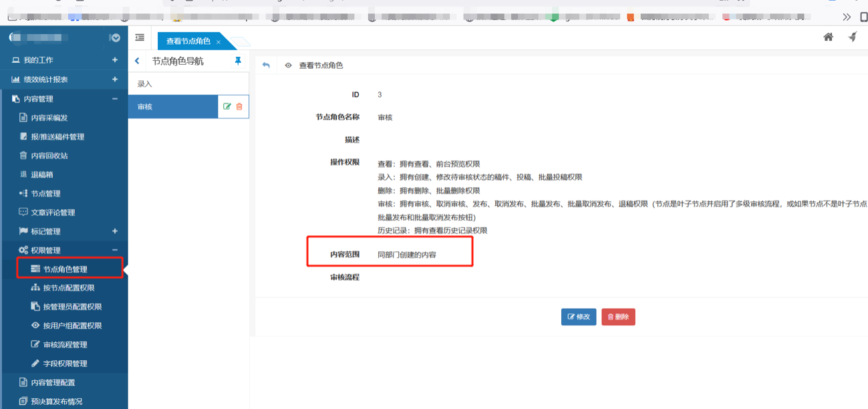Image resolution: width=868 pixels, height=409 pixels.
Task: Pin the 节点角色导航 panel
Action: click(x=238, y=61)
